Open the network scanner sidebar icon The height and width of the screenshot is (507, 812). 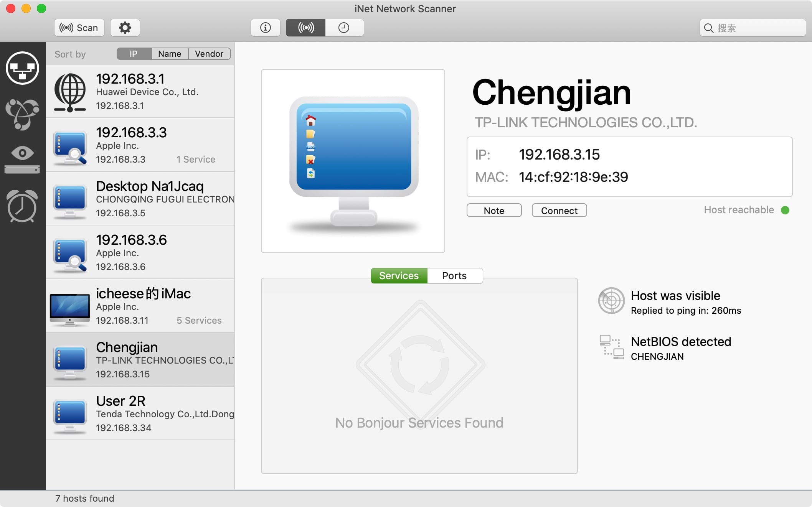[x=22, y=68]
